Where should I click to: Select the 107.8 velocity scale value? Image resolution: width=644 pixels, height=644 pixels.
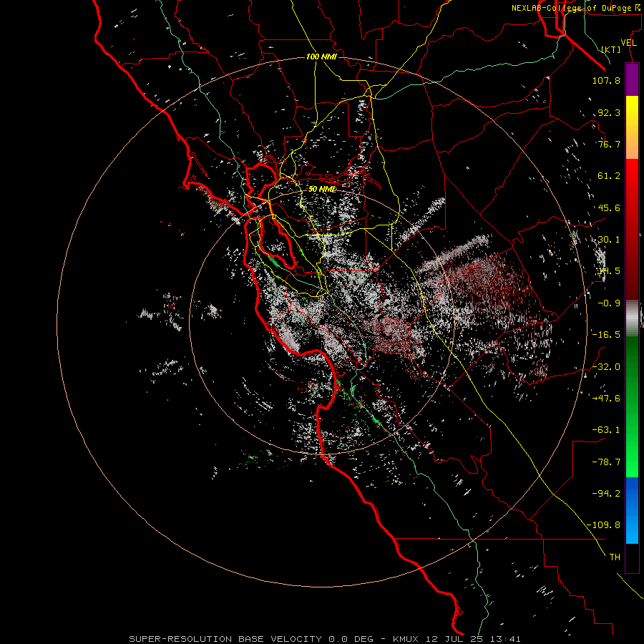[606, 80]
